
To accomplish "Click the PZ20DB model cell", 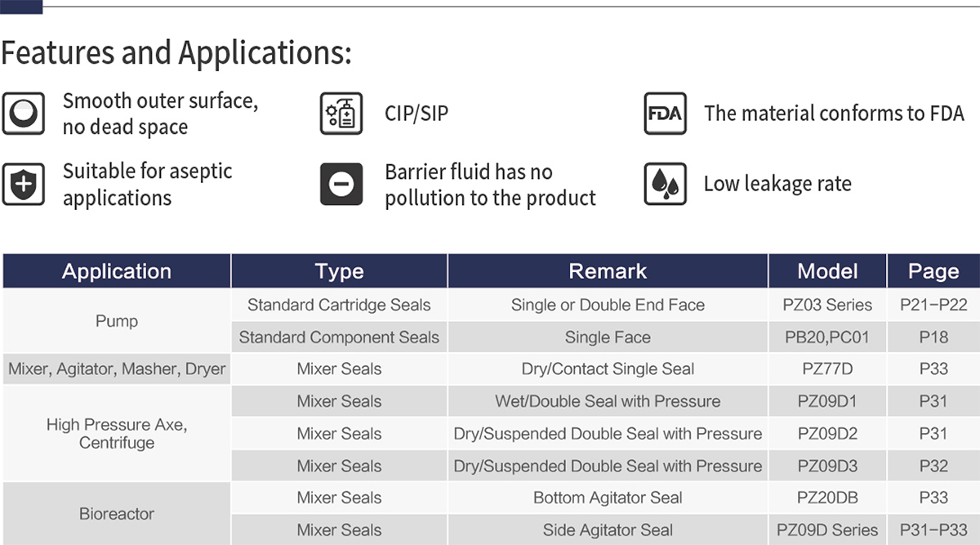I will click(827, 498).
